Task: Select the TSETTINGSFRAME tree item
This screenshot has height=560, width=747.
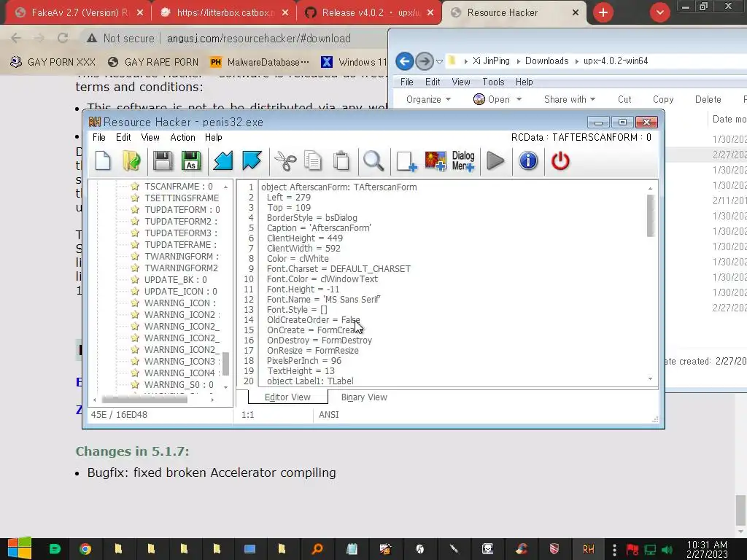Action: (x=182, y=198)
